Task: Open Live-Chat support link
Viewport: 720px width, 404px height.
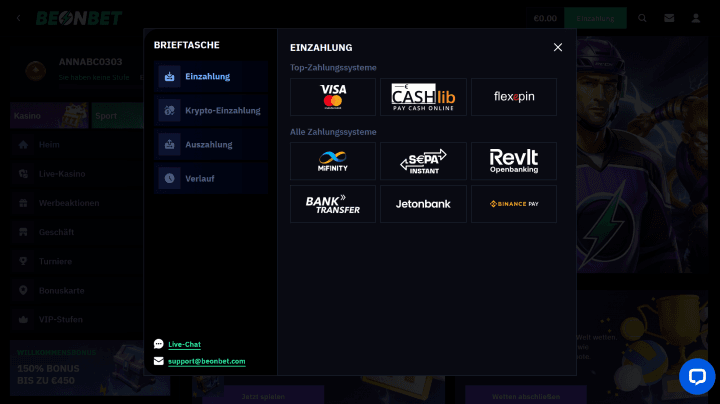Action: 184,344
